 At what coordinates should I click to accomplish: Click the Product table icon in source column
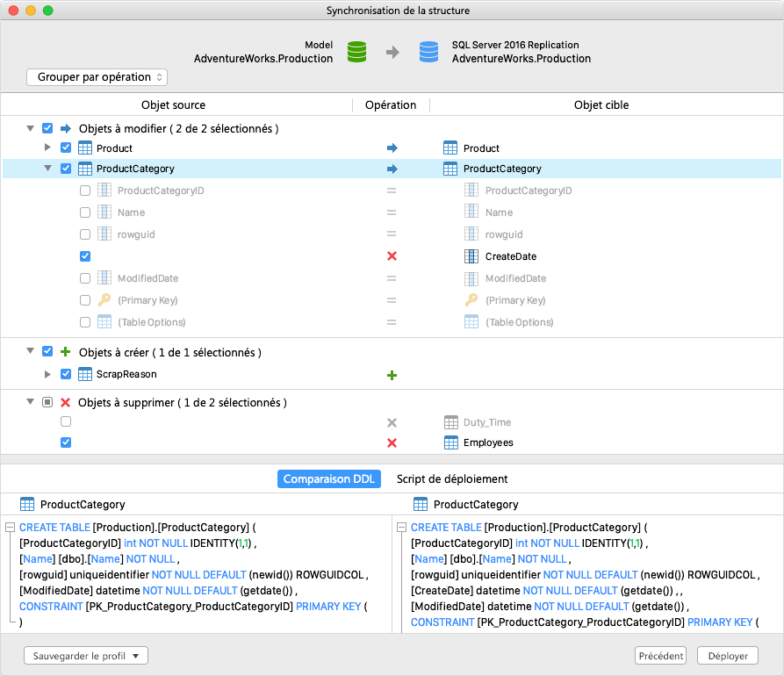(83, 147)
